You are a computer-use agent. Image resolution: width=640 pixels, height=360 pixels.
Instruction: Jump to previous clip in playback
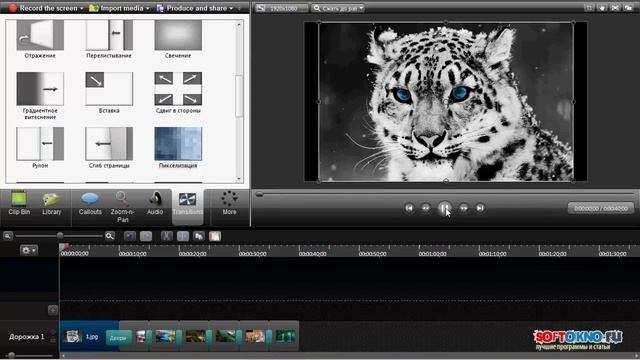point(409,208)
